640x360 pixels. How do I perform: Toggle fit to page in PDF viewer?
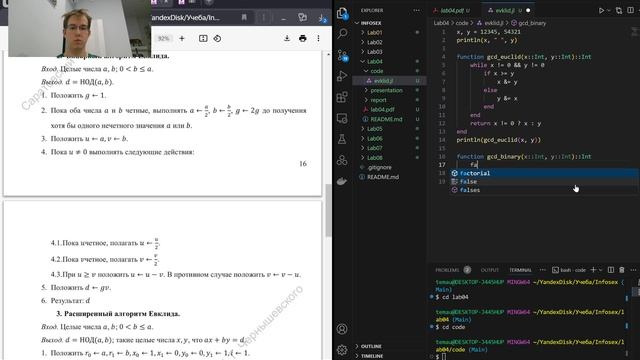click(x=203, y=38)
